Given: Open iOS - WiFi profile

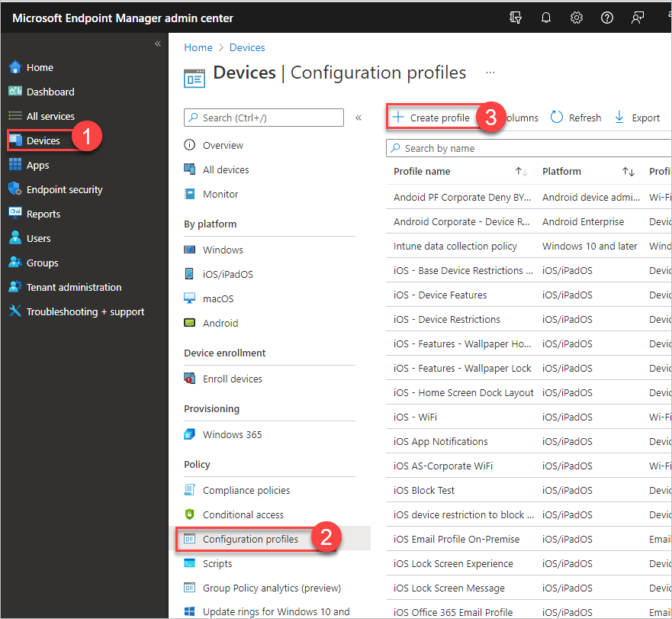Looking at the screenshot, I should (x=415, y=418).
